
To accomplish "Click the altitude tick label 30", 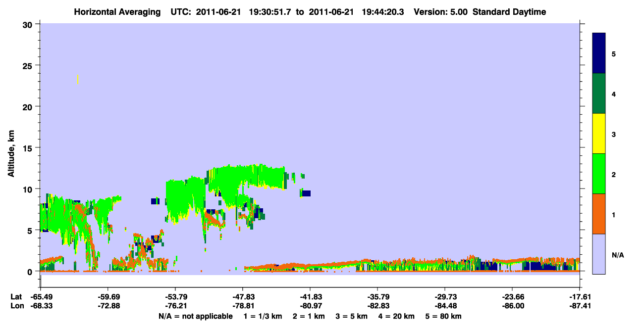I will pyautogui.click(x=29, y=24).
